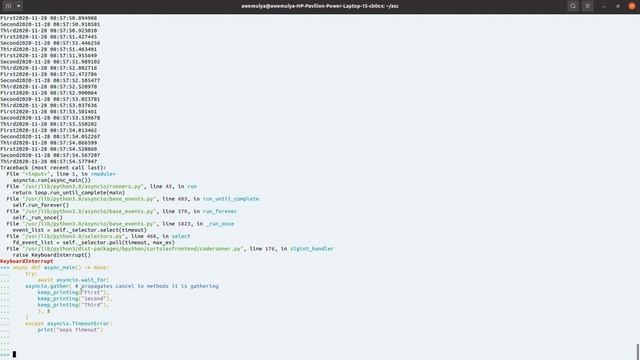Click the "First" output at 08:57:50.894988

point(49,18)
